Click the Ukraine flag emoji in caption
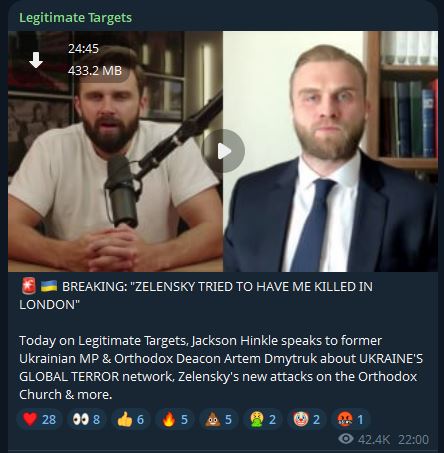The image size is (444, 453). [49, 286]
